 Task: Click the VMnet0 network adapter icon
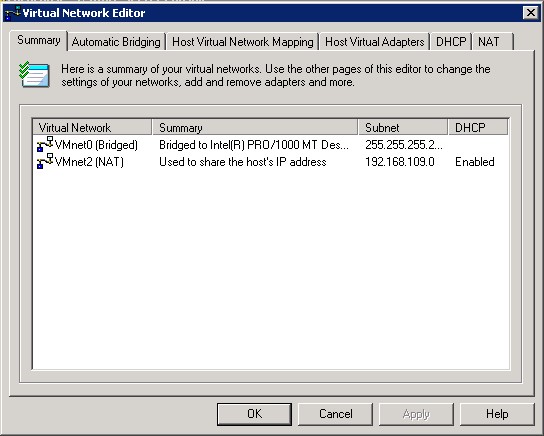click(x=45, y=144)
